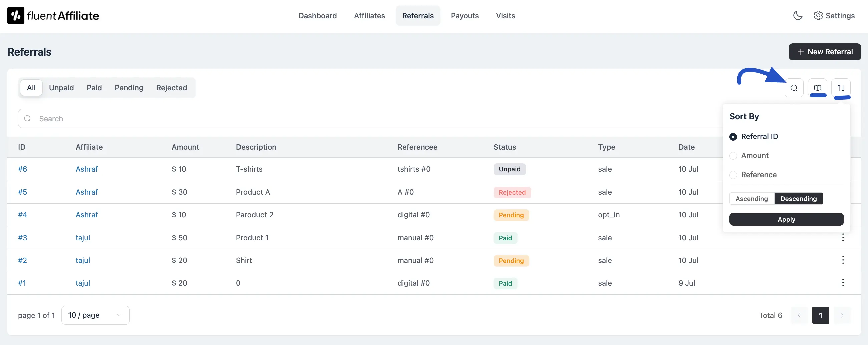The width and height of the screenshot is (868, 345).
Task: Open the 10 / page dropdown
Action: 95,315
